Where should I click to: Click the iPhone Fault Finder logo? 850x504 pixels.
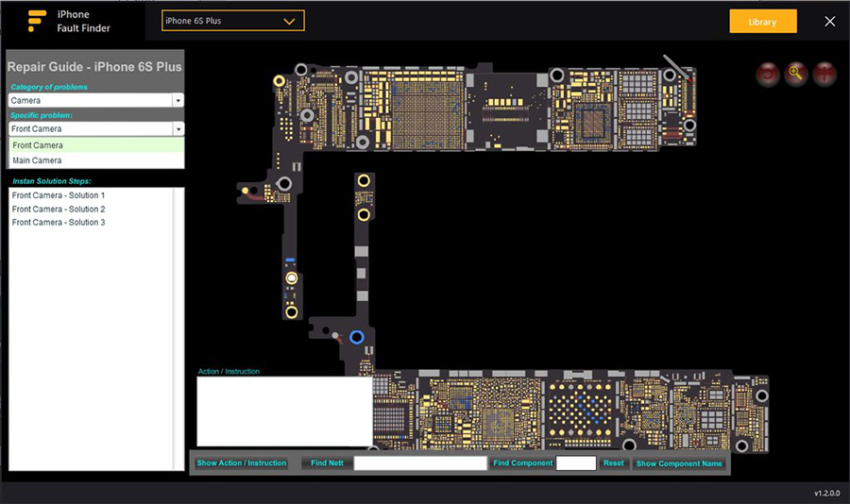pyautogui.click(x=37, y=21)
